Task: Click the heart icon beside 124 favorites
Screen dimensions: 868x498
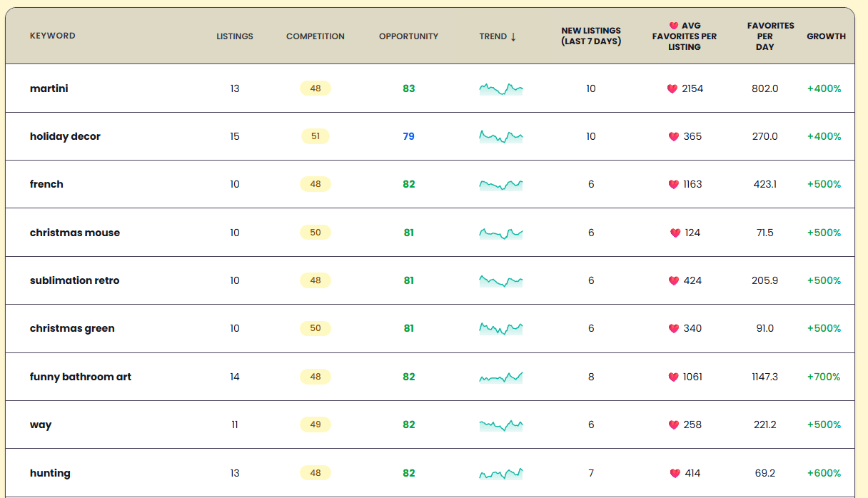Action: point(674,232)
